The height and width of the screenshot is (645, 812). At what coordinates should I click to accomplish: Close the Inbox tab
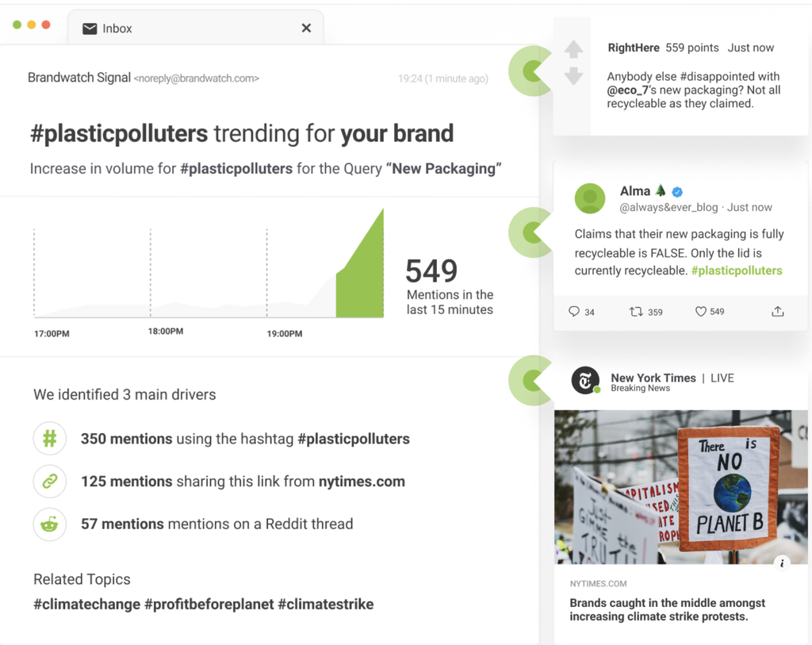pyautogui.click(x=306, y=29)
